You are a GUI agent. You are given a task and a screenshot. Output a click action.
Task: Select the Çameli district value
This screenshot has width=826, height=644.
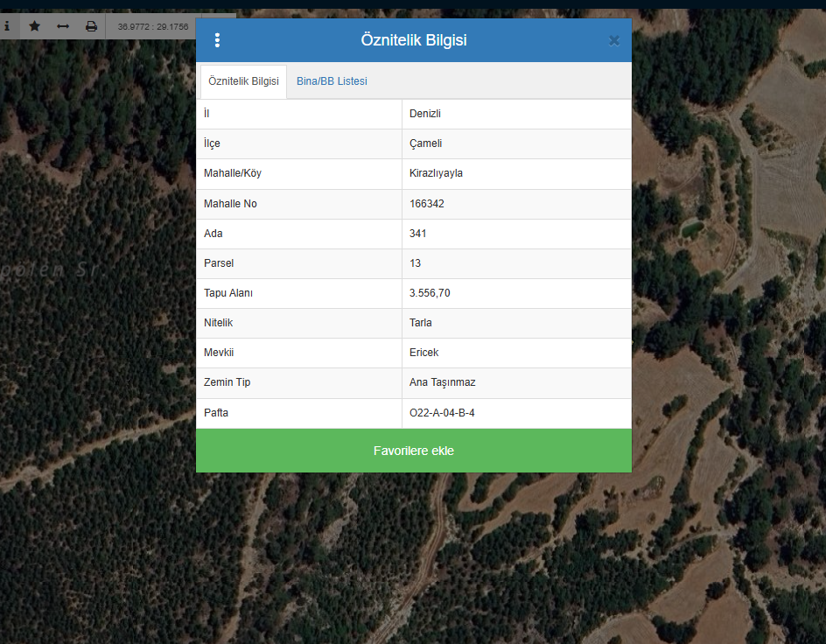tap(426, 143)
